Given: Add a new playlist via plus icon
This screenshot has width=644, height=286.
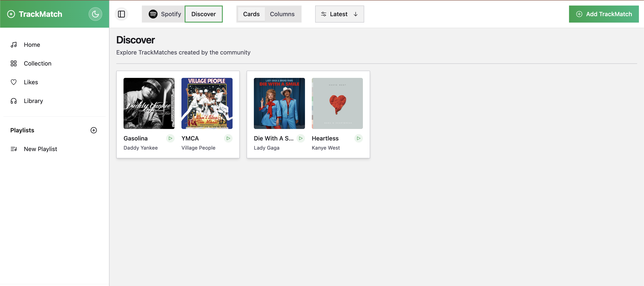Looking at the screenshot, I should pyautogui.click(x=94, y=130).
